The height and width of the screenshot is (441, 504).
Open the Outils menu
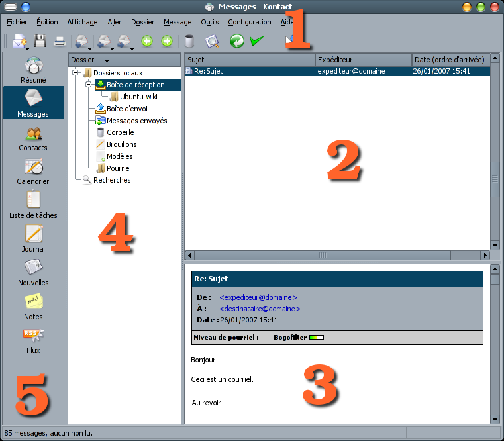209,22
